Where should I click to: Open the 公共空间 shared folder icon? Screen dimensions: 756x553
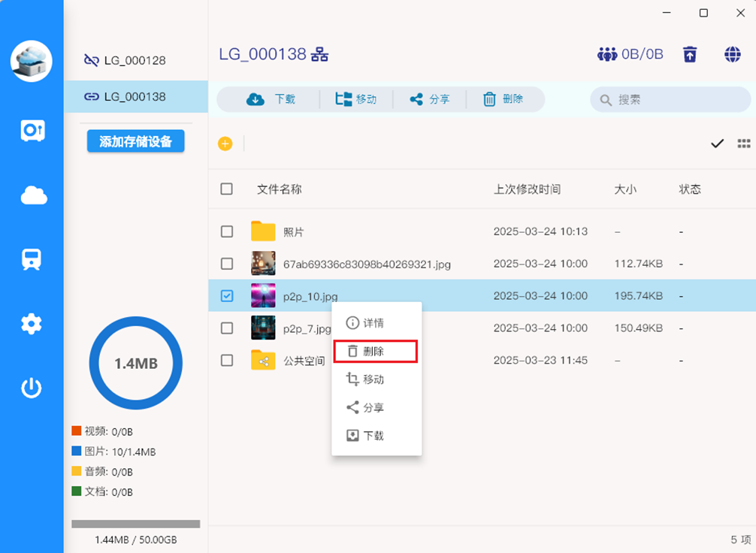[263, 360]
